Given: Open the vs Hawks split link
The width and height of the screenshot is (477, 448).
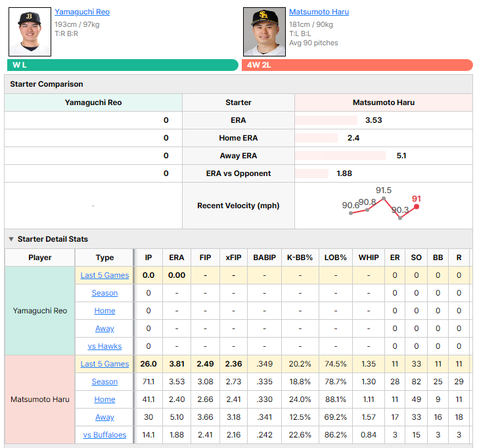Looking at the screenshot, I should [x=104, y=346].
